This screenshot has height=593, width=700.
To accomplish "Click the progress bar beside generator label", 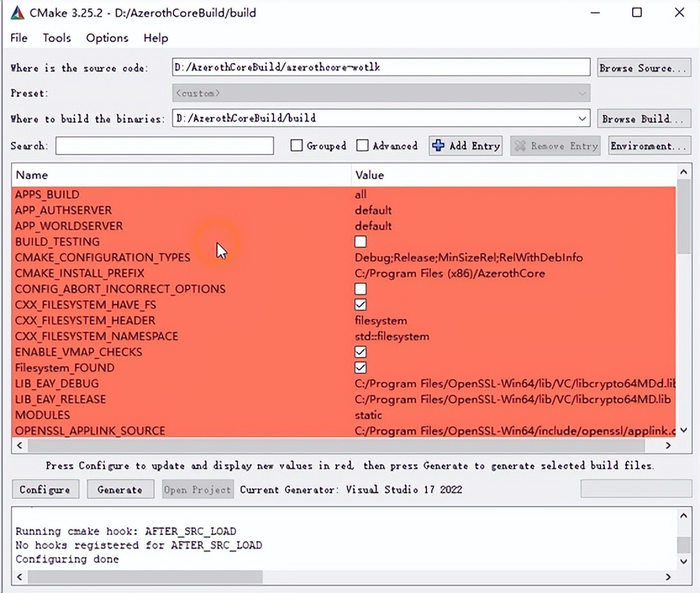I will tap(636, 489).
